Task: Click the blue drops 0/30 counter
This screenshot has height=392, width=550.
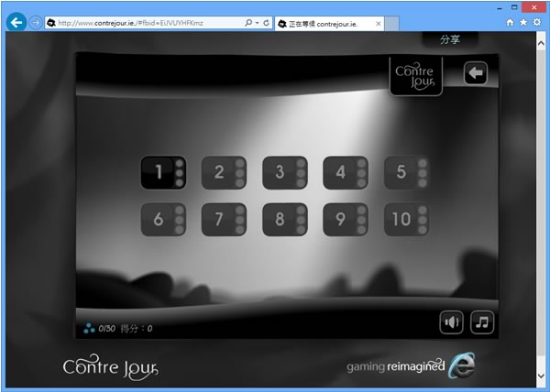Action: (99, 328)
